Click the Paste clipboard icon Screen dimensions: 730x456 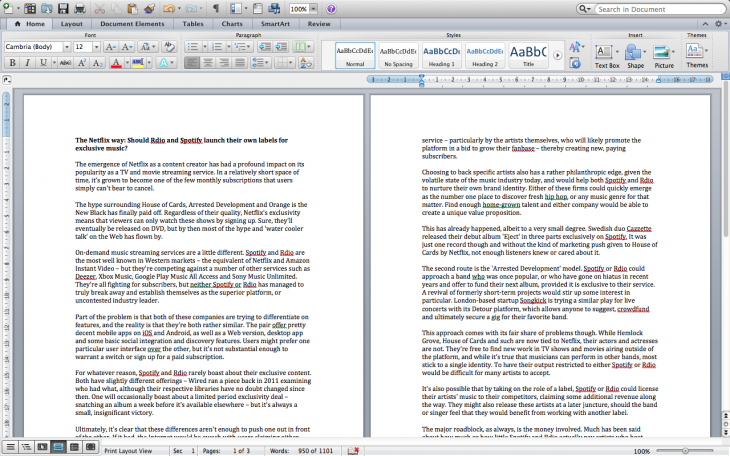pos(132,8)
